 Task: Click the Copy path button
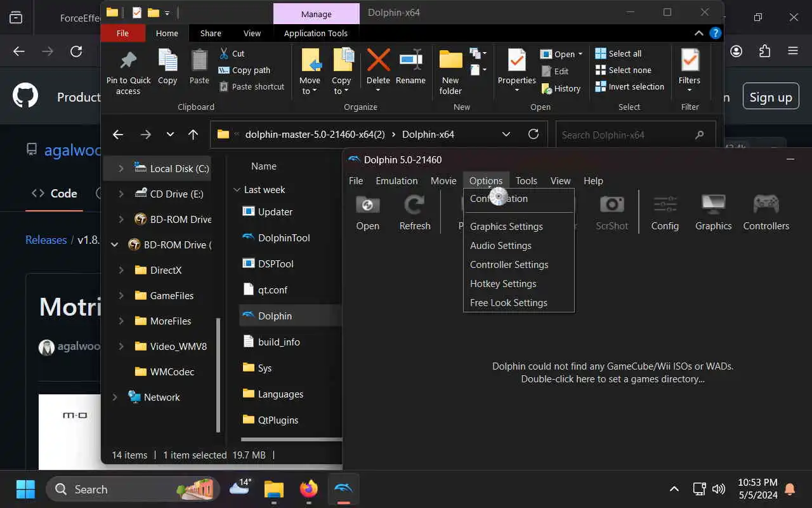[x=244, y=70]
